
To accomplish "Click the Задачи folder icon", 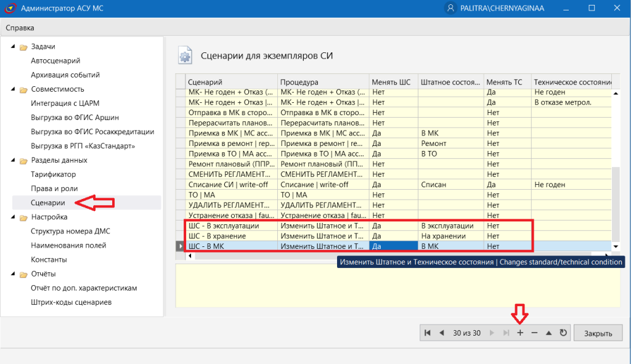I will (x=23, y=47).
